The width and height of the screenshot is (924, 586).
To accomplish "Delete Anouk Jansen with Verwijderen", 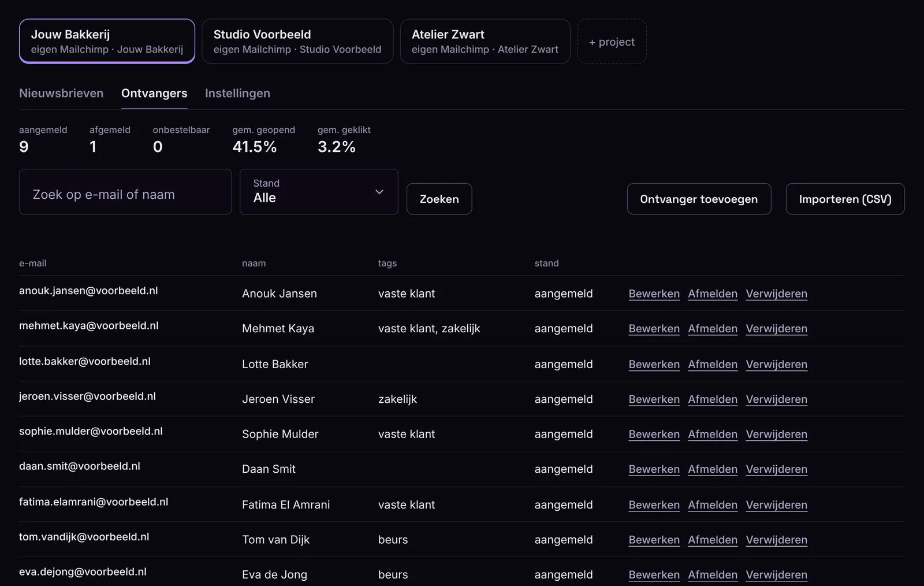I will pyautogui.click(x=776, y=294).
